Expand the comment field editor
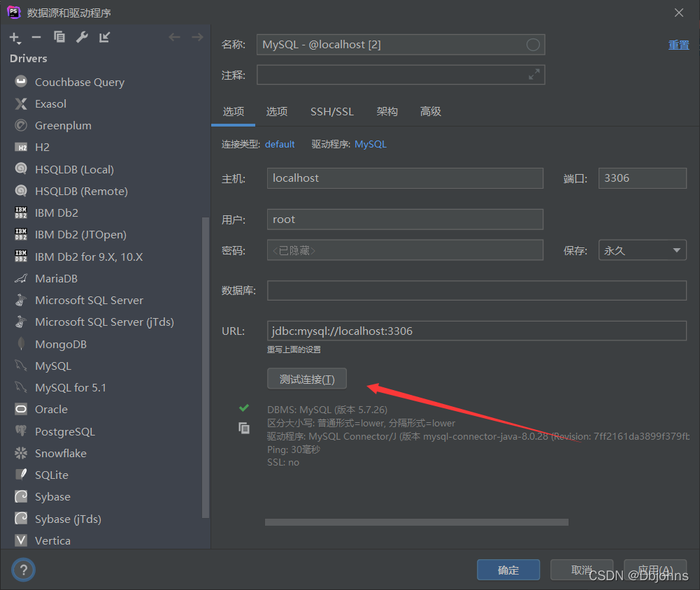 click(x=534, y=74)
